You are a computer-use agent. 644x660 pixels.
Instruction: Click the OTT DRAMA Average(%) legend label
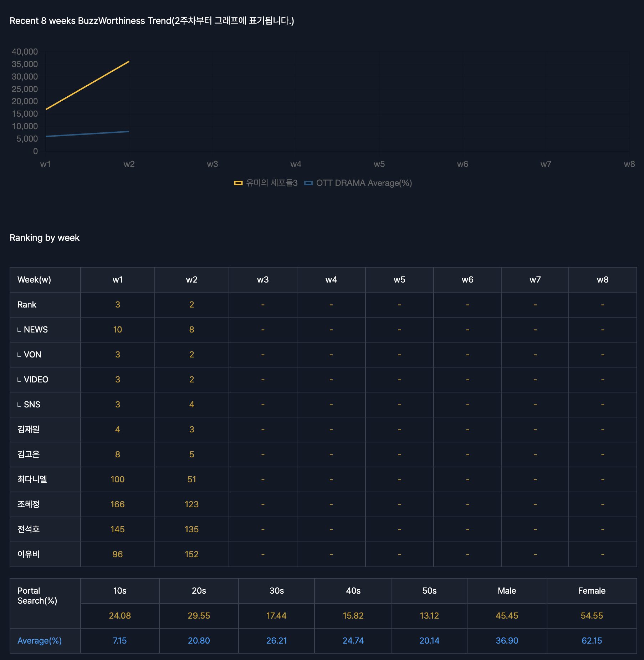[364, 183]
